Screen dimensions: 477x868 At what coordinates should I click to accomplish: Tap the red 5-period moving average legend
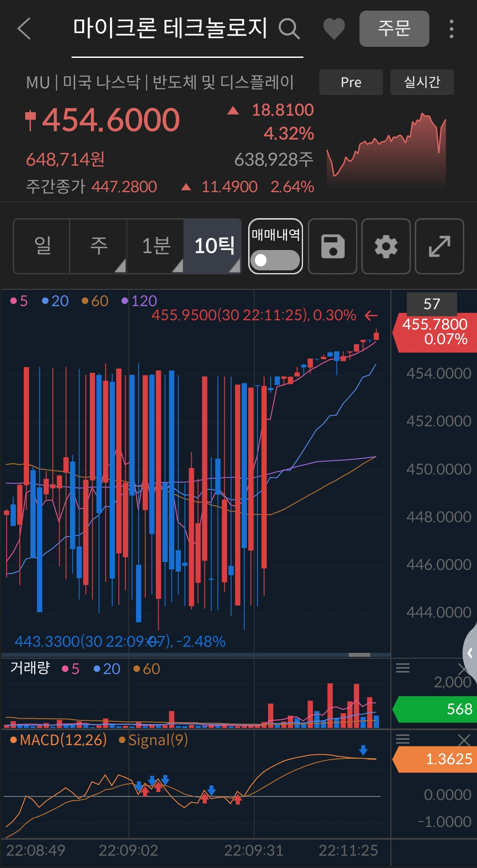19,301
